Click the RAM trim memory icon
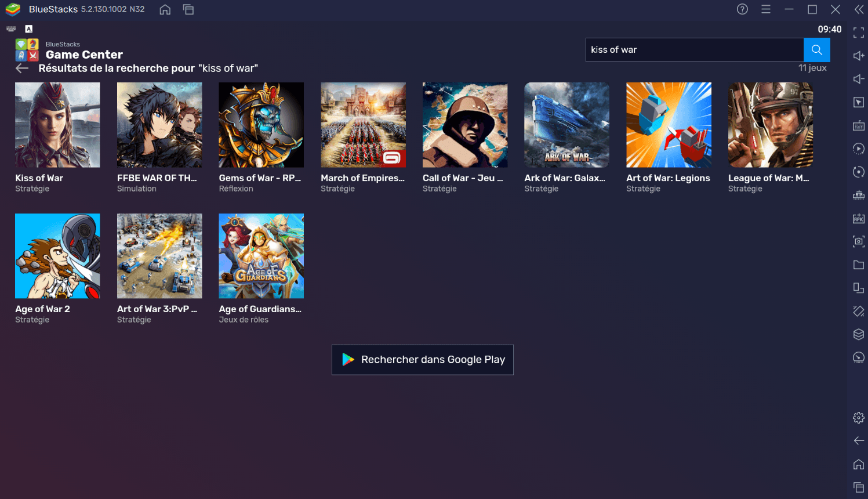This screenshot has height=499, width=868. point(859,195)
